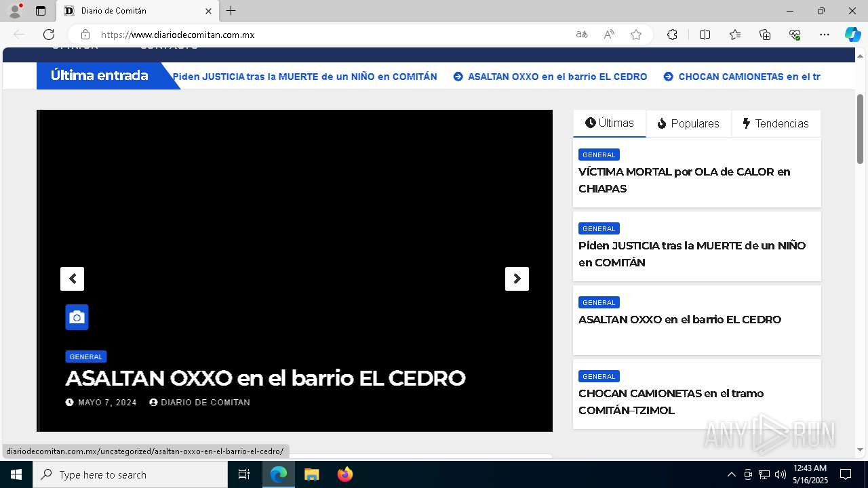Click the Última entrada label

click(100, 76)
